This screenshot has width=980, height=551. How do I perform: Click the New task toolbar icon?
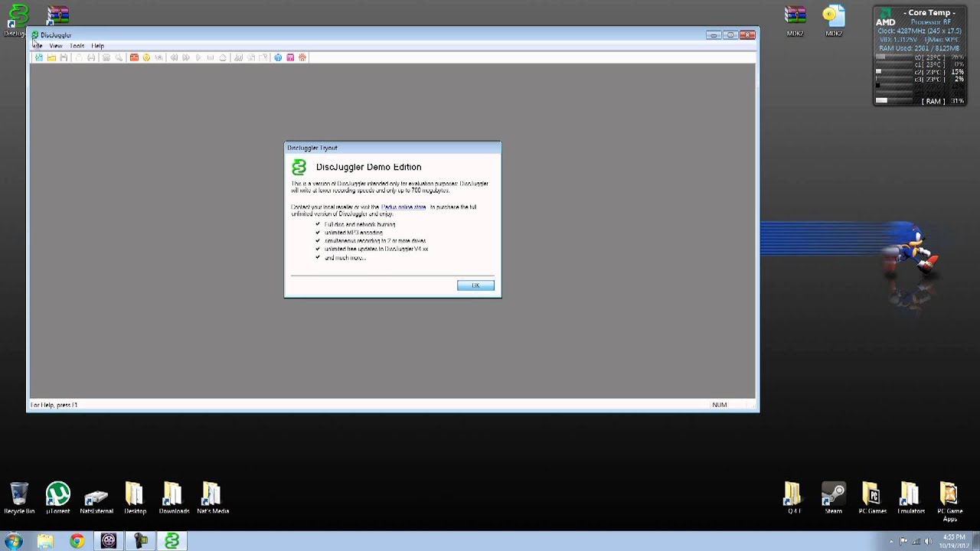39,57
